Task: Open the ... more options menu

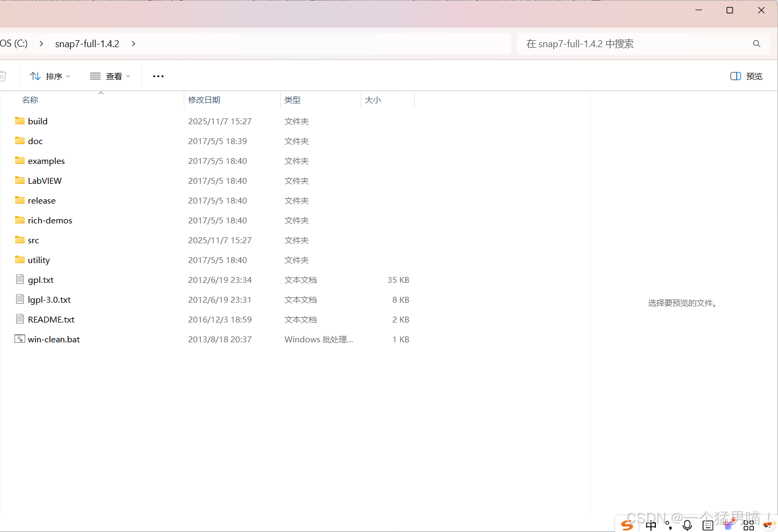Action: [158, 76]
